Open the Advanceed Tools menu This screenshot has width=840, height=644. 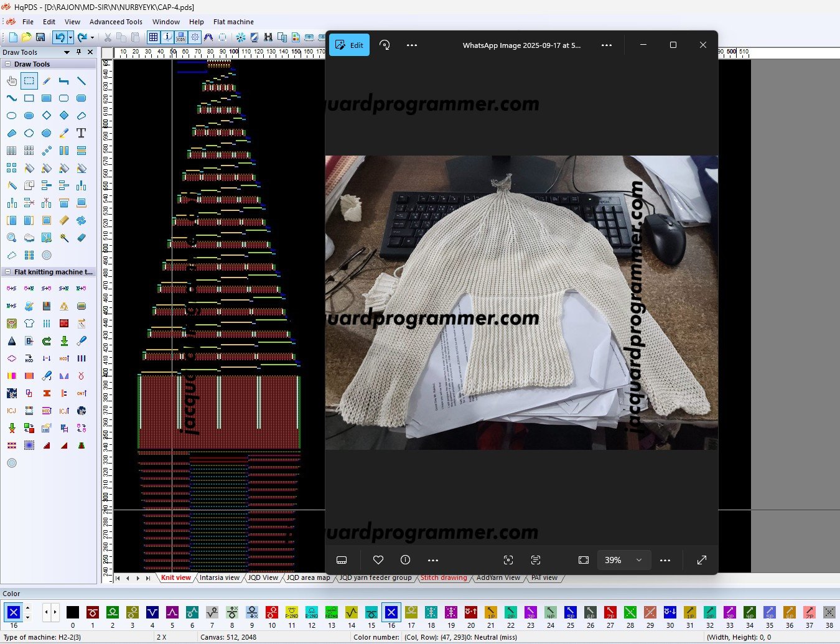116,22
